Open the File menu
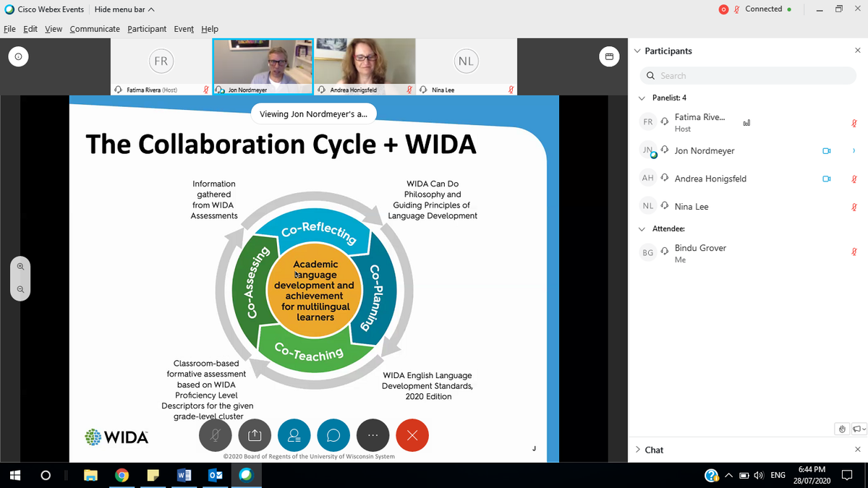This screenshot has width=868, height=488. tap(9, 29)
